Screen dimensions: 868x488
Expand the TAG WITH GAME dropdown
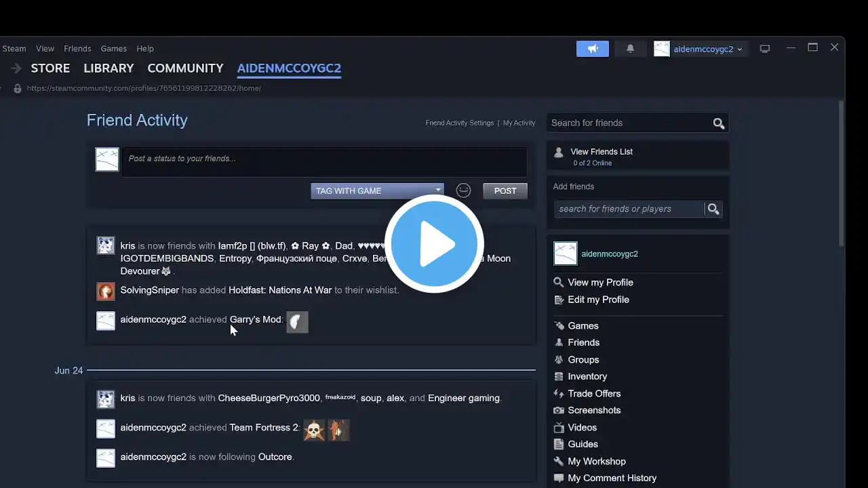(x=377, y=191)
